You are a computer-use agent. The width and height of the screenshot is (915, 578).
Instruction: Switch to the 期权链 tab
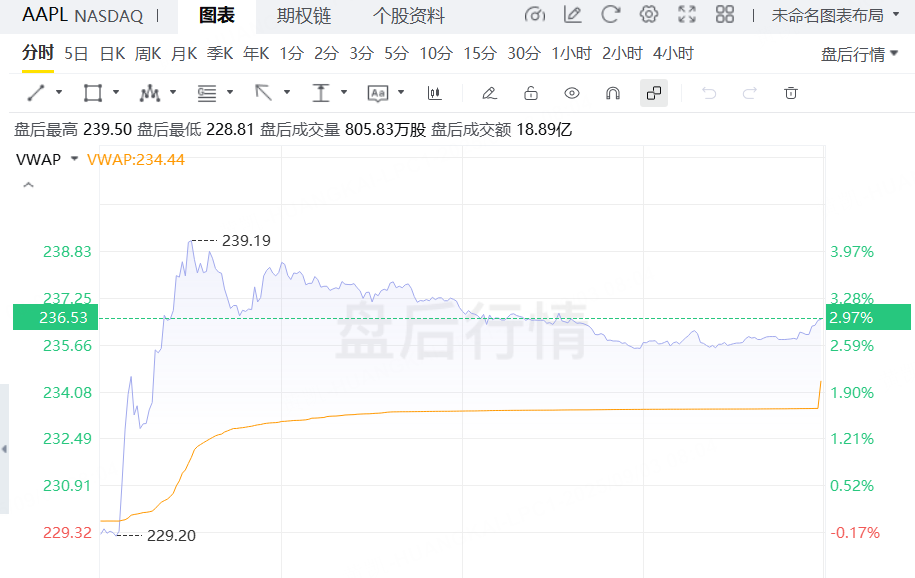coord(304,16)
